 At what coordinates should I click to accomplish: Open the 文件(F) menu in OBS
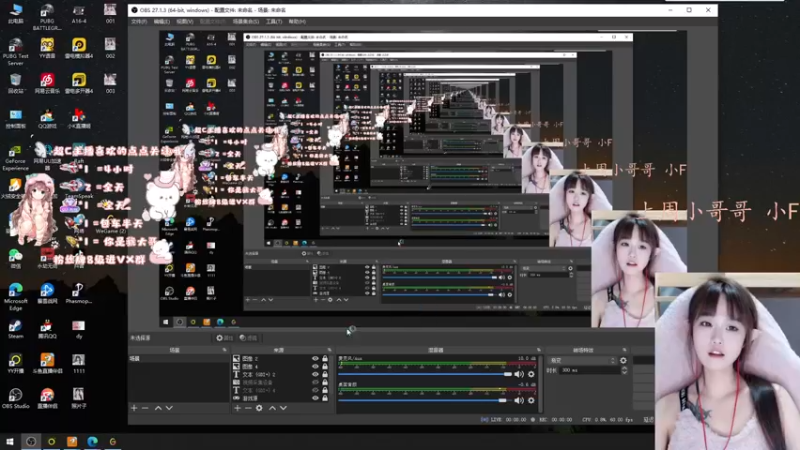coord(139,21)
